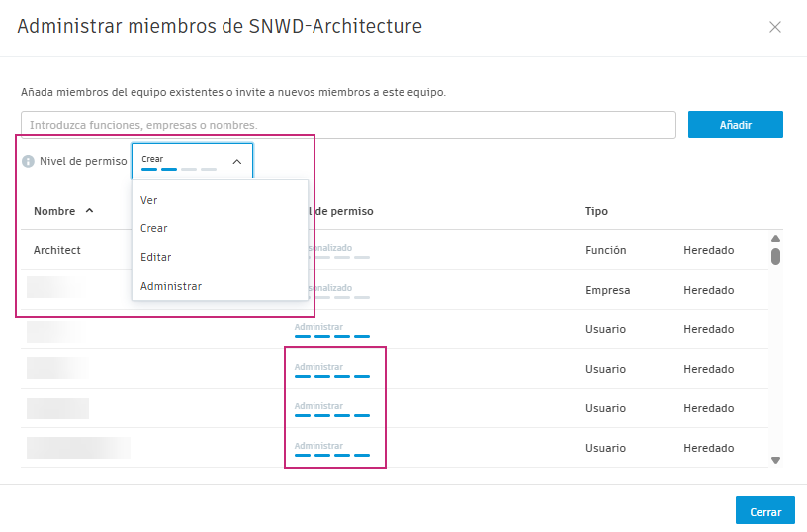The width and height of the screenshot is (807, 532).
Task: Select the Architect role row
Action: 57,250
